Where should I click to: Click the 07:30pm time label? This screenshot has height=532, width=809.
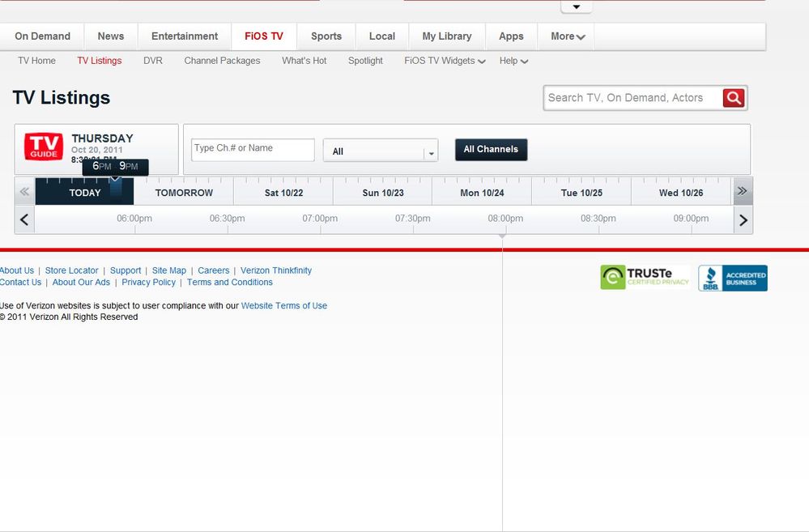tap(413, 219)
